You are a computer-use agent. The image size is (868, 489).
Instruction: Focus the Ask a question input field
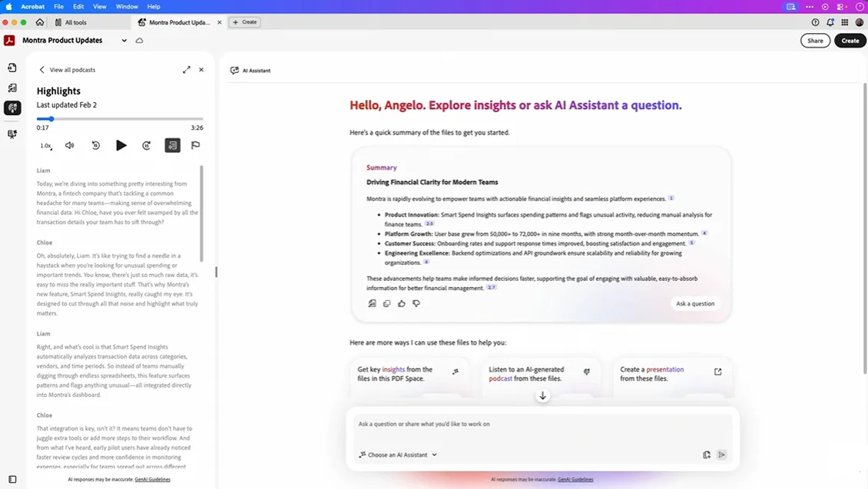[542, 425]
